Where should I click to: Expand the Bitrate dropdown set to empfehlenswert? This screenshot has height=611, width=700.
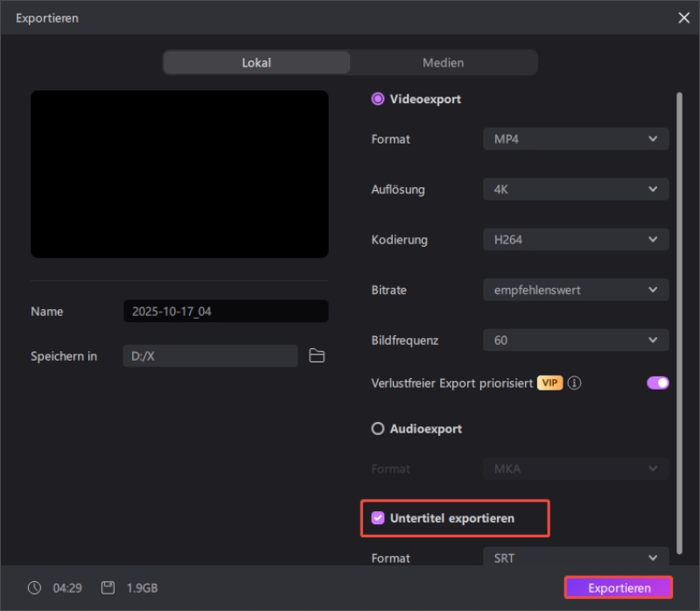(x=575, y=290)
